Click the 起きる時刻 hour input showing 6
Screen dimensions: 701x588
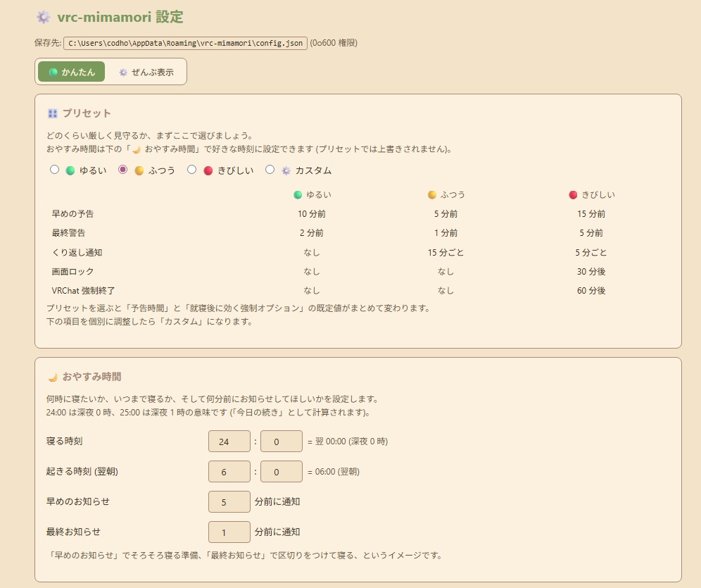click(x=229, y=471)
